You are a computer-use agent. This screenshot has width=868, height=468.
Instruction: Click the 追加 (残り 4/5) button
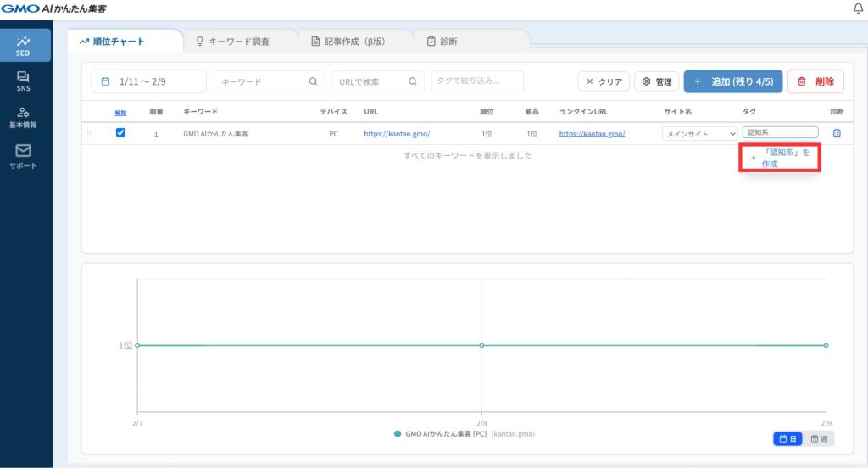[x=732, y=81]
